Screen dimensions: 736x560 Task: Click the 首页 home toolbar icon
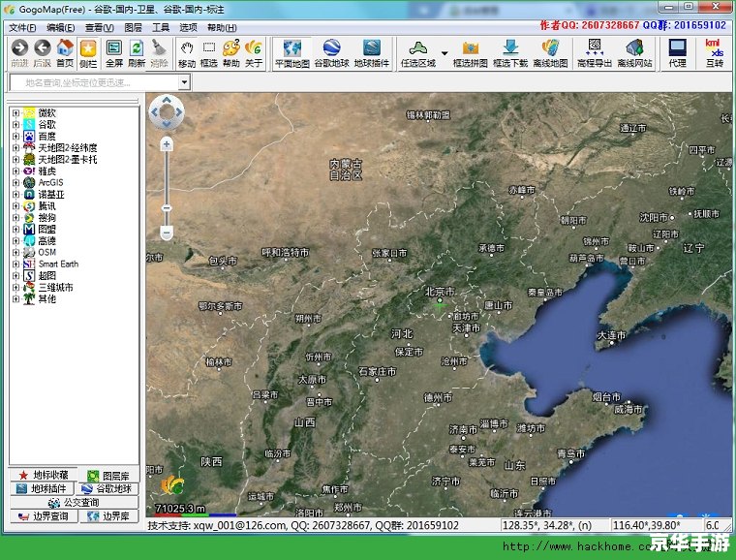tap(65, 52)
